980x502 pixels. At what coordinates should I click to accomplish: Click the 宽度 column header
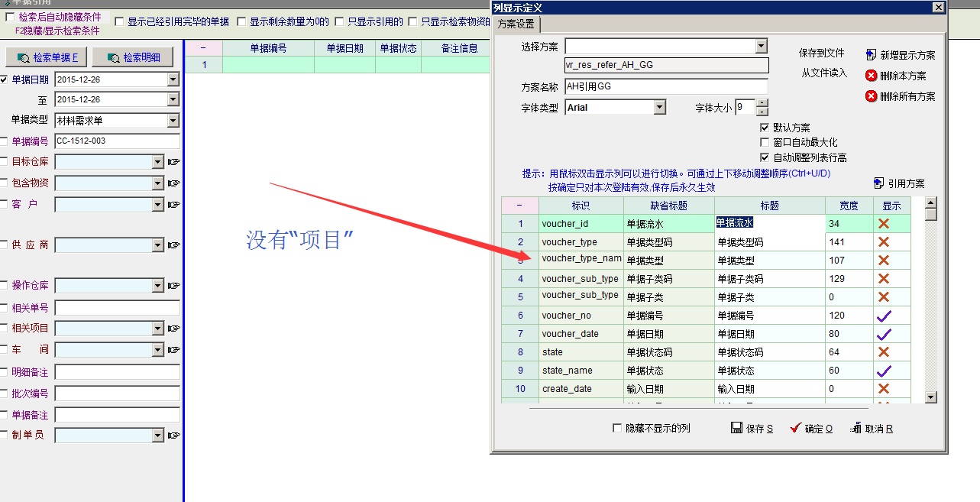pos(849,206)
